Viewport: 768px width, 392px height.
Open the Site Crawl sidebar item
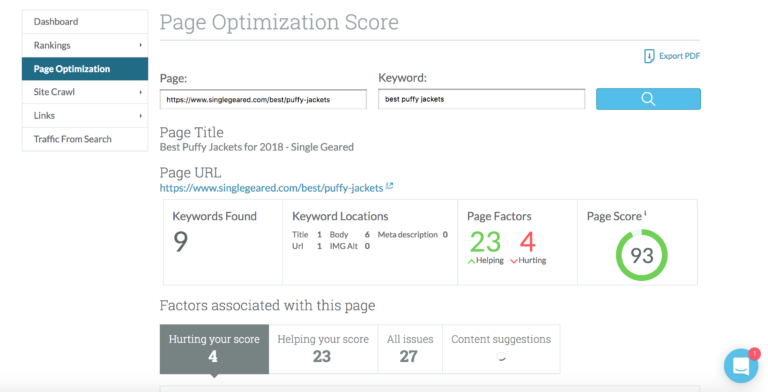[x=85, y=92]
